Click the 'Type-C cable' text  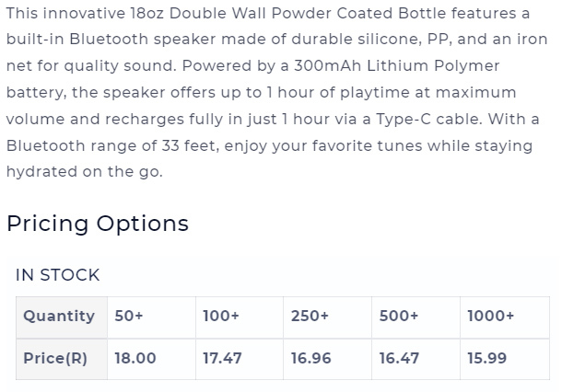click(x=428, y=120)
